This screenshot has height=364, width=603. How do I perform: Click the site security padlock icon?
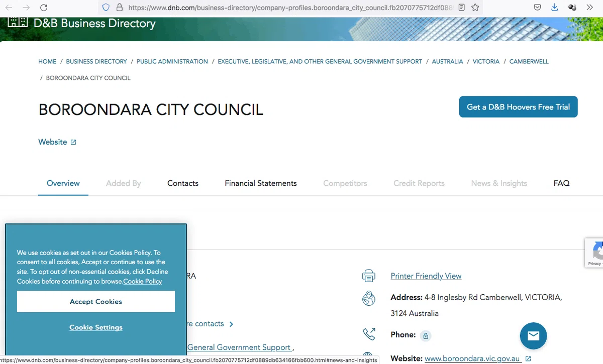pos(119,8)
